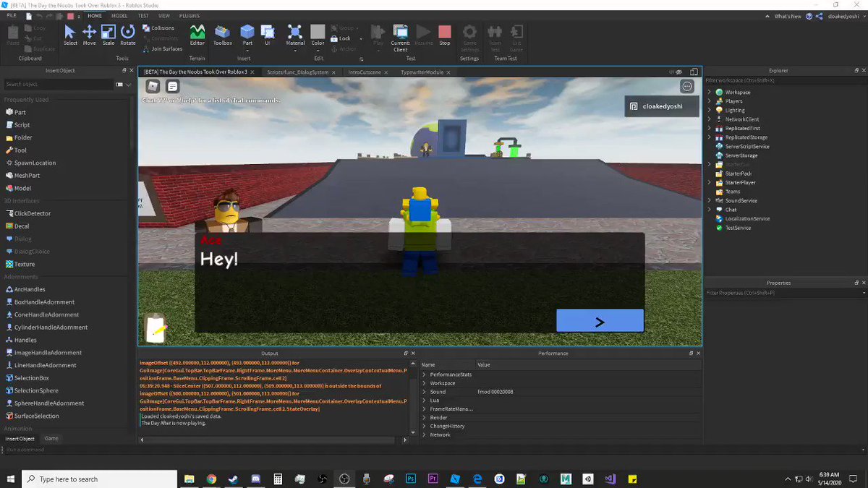Activate the Scale tool
The height and width of the screenshot is (488, 868).
tap(109, 34)
